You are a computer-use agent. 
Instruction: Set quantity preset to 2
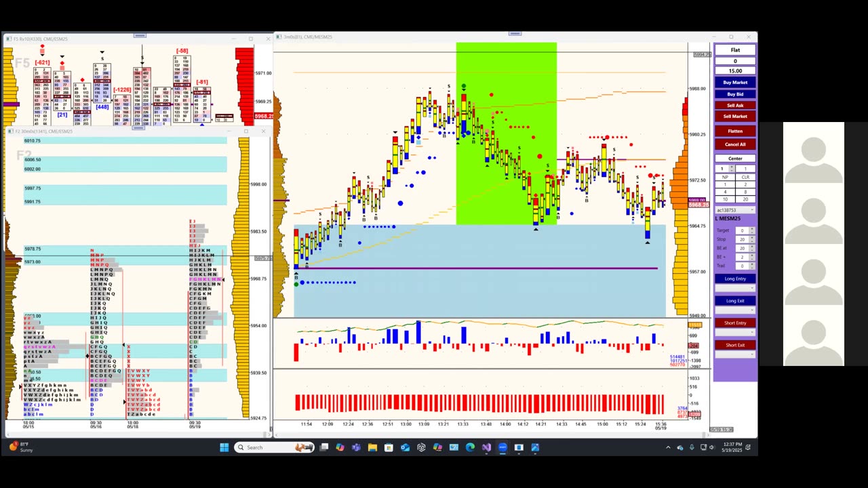coord(745,184)
